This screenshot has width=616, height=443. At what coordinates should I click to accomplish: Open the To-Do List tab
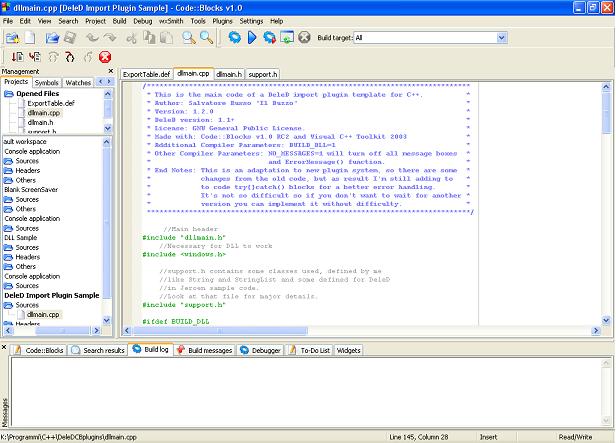pyautogui.click(x=310, y=350)
